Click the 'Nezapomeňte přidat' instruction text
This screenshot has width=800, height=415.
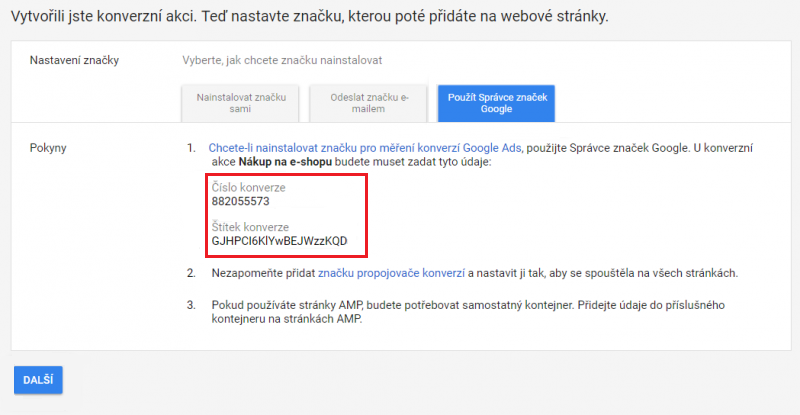click(262, 272)
